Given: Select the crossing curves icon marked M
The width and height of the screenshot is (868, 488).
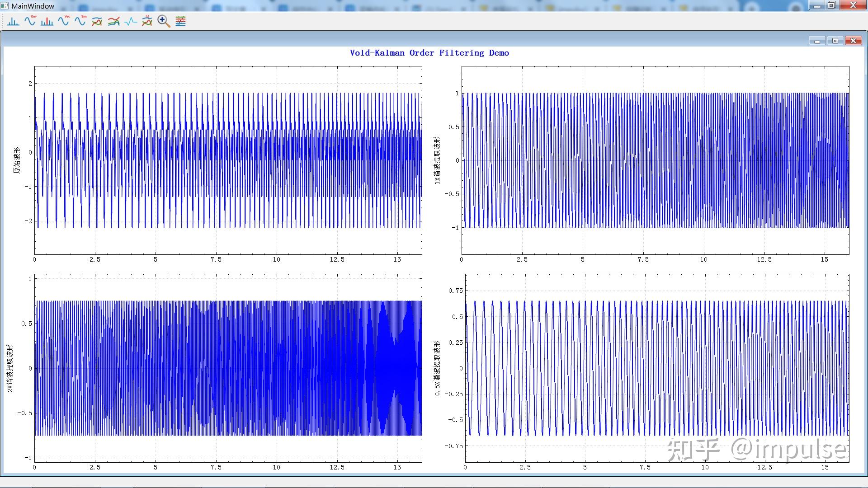Looking at the screenshot, I should click(x=147, y=21).
